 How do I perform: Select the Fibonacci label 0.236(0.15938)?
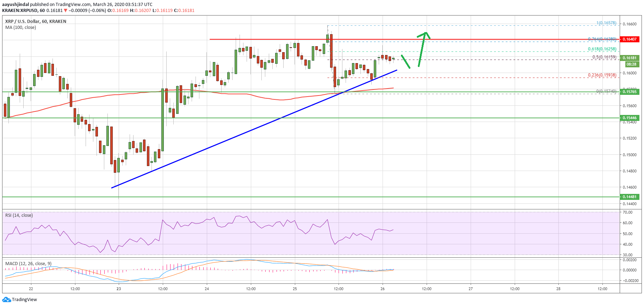602,75
